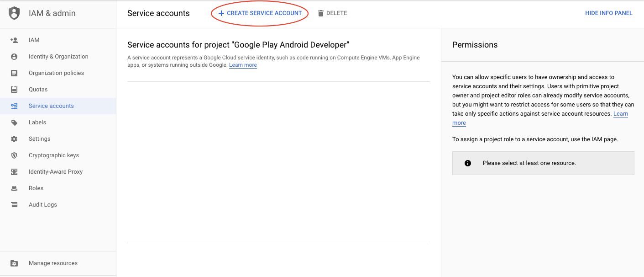This screenshot has height=277, width=644.
Task: Click the info icon in the resource notice
Action: [468, 163]
